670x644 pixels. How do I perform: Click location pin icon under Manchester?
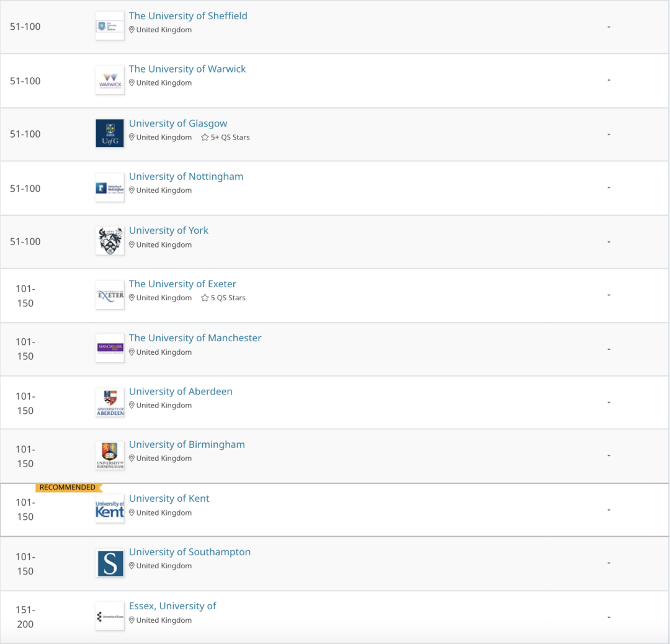[x=132, y=352]
